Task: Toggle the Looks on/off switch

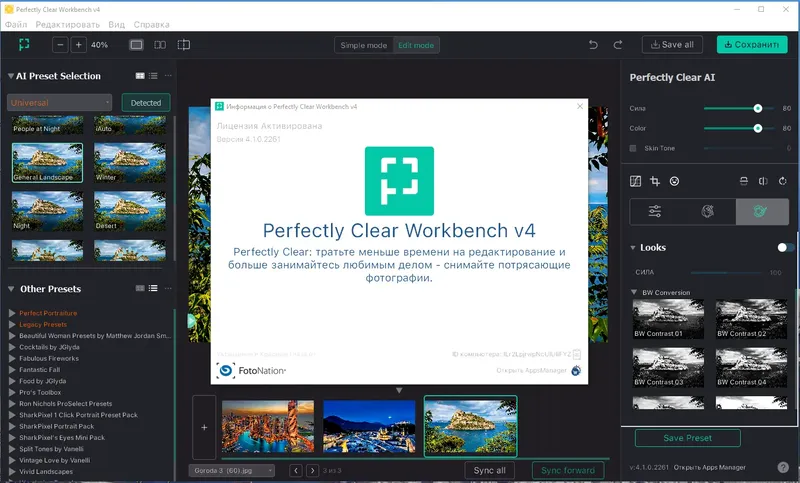Action: (x=785, y=247)
